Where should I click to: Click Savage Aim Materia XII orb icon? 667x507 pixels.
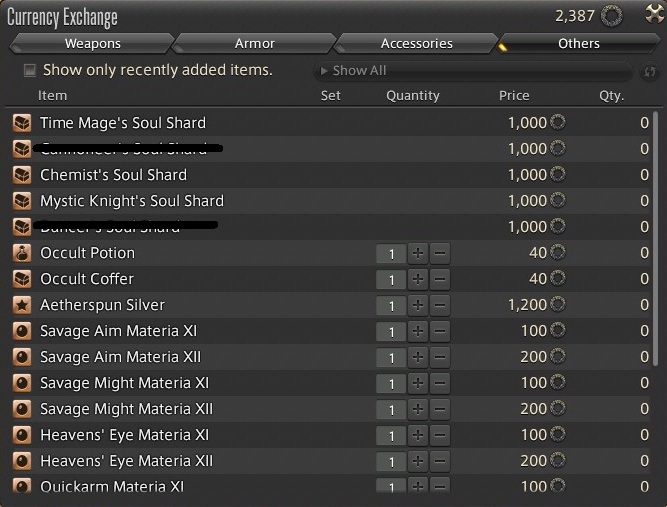click(22, 357)
